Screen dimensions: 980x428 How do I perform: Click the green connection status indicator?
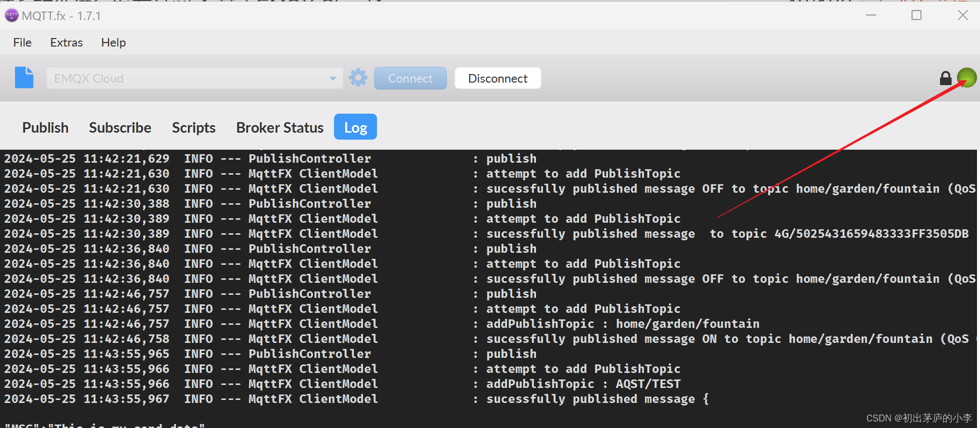(966, 78)
